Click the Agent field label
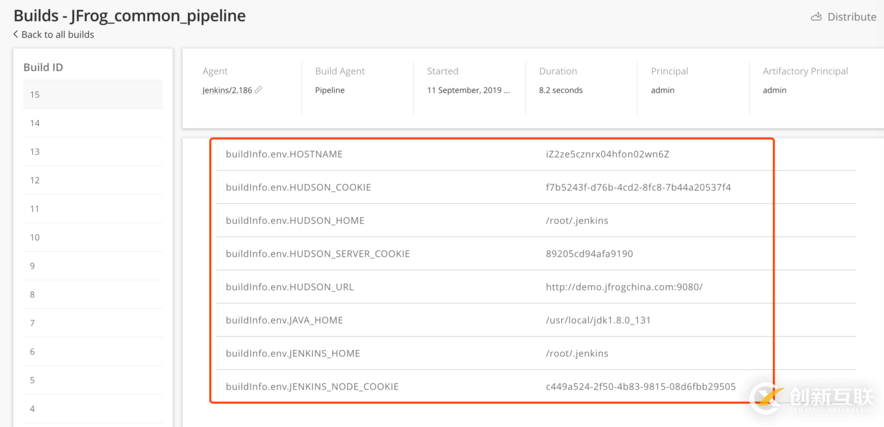 point(215,71)
